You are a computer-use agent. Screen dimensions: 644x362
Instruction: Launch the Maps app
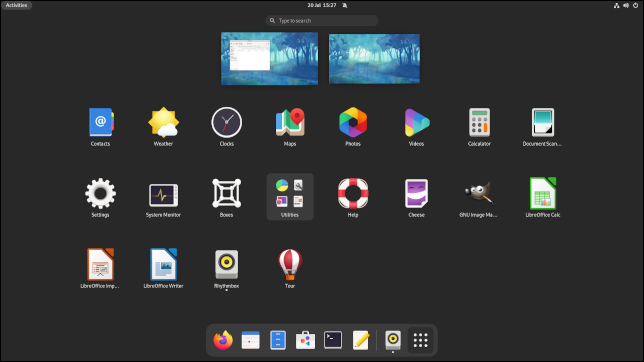(290, 127)
